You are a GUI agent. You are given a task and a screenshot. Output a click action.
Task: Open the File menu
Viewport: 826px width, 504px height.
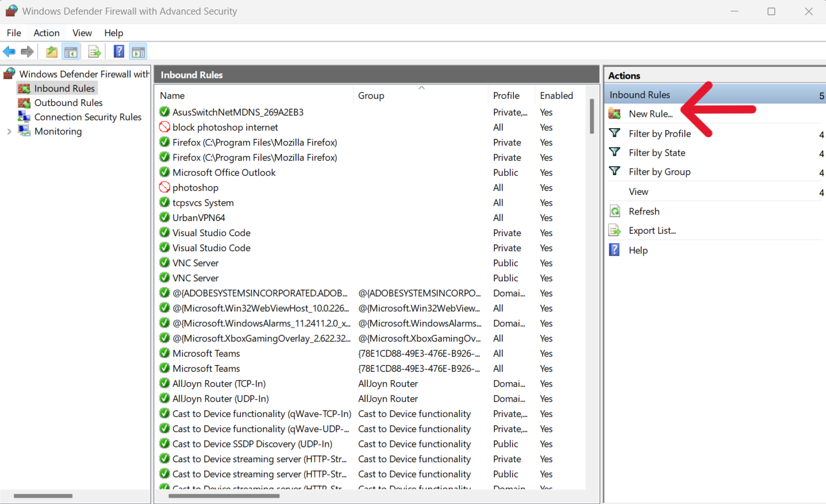tap(14, 33)
